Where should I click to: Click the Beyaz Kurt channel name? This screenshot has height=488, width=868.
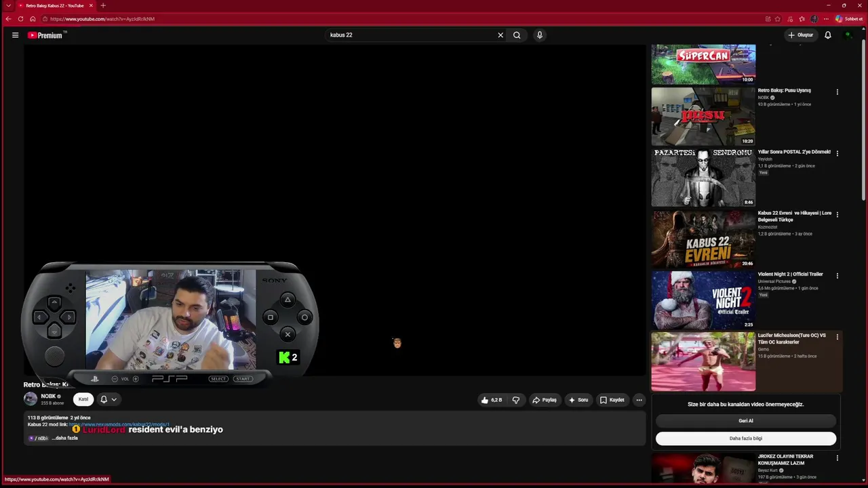pyautogui.click(x=769, y=470)
